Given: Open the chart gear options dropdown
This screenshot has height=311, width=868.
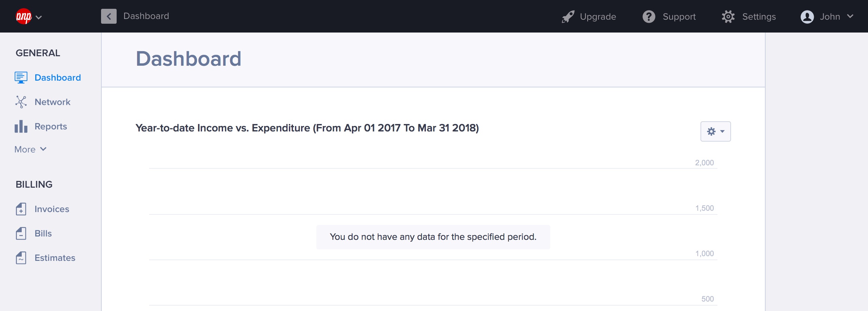Looking at the screenshot, I should click(716, 131).
